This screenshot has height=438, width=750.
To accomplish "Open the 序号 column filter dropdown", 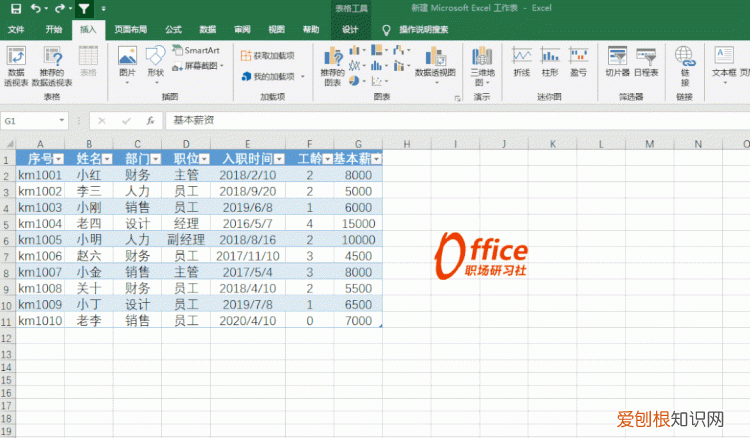I will pyautogui.click(x=58, y=159).
